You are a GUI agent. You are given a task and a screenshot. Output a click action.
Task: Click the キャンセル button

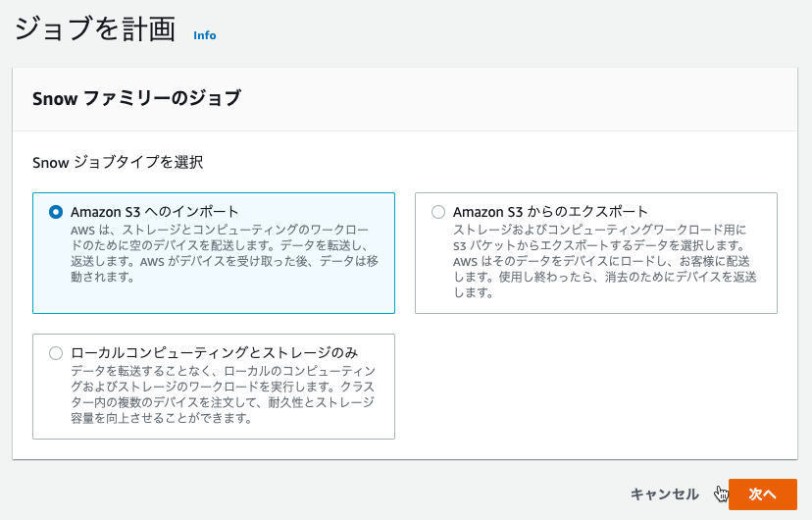click(x=665, y=494)
